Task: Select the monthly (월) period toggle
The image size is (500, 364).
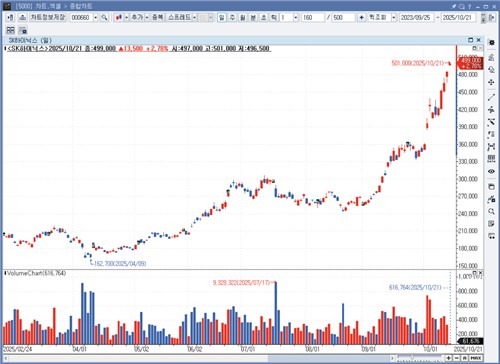Action: (243, 17)
